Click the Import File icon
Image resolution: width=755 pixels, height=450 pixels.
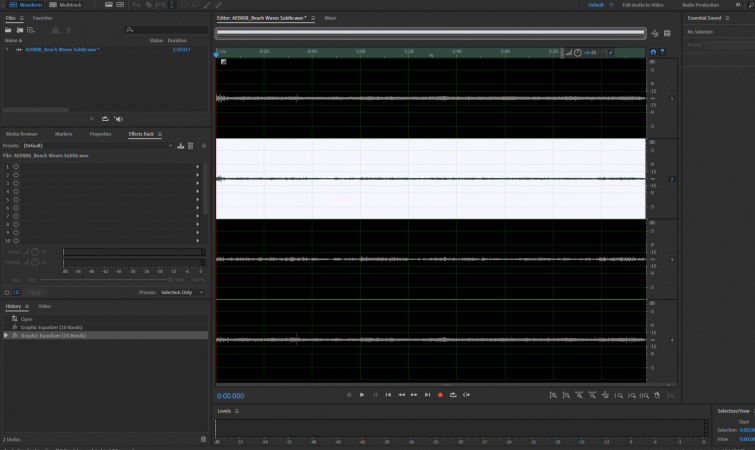pos(20,30)
